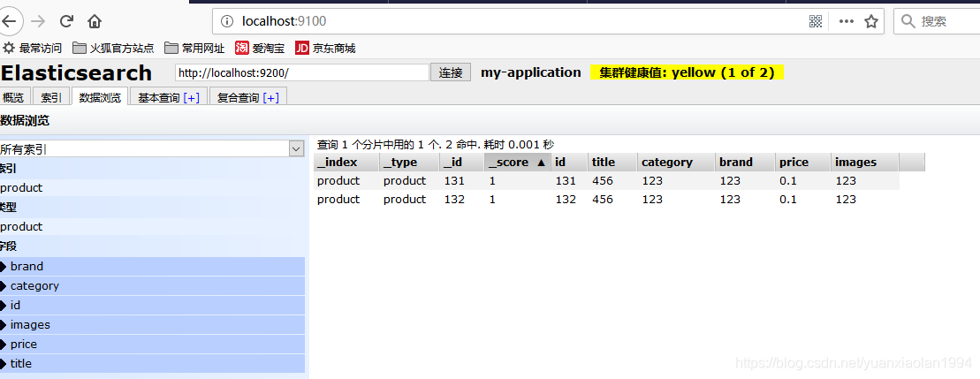Bookmark this page with star icon

tap(871, 22)
